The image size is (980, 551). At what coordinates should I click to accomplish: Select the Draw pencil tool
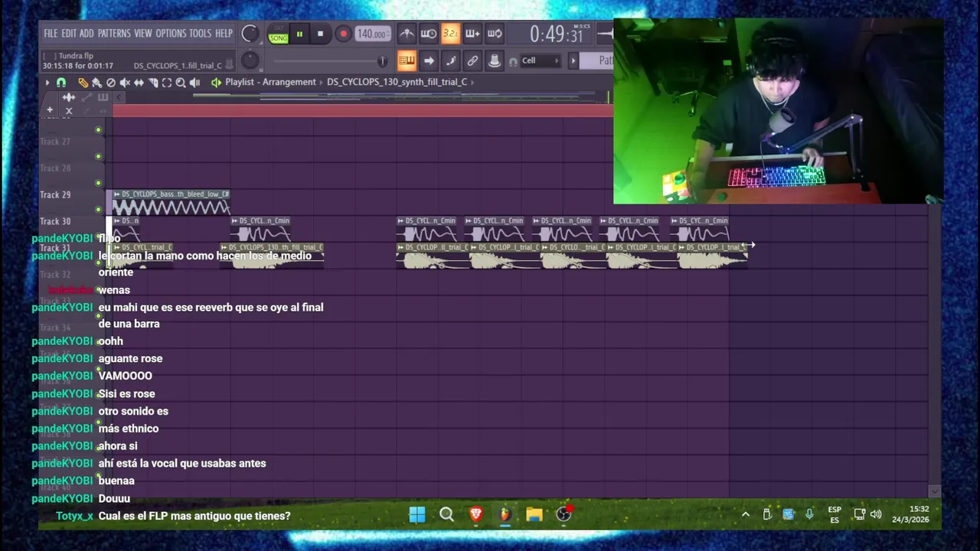point(83,83)
